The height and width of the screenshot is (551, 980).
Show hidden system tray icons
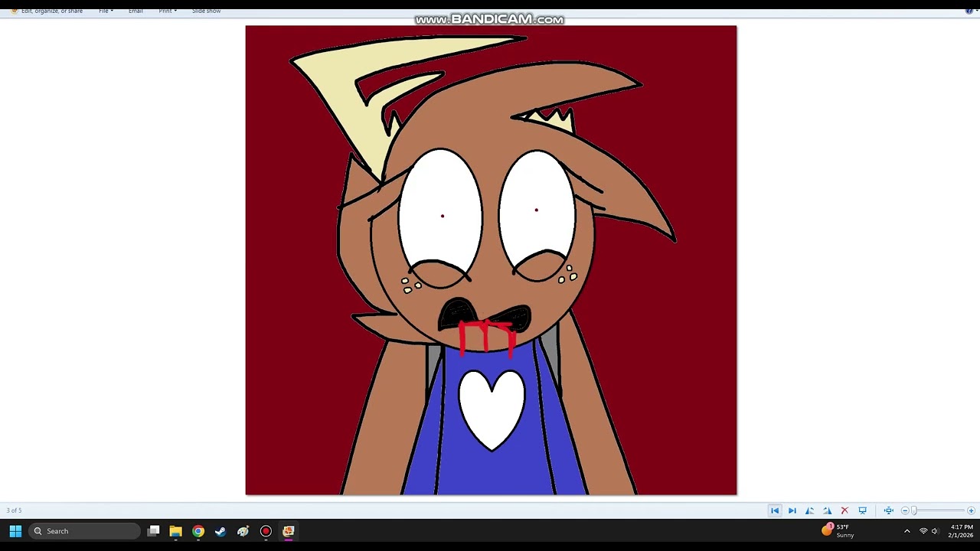(907, 531)
